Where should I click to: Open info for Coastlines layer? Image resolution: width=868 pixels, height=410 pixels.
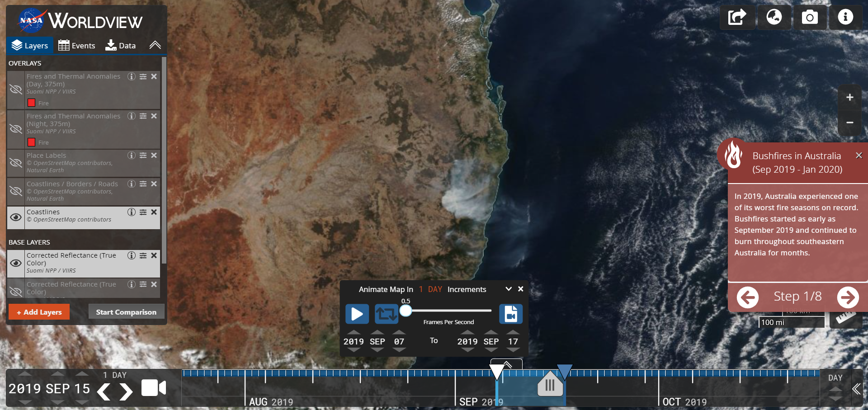(132, 212)
